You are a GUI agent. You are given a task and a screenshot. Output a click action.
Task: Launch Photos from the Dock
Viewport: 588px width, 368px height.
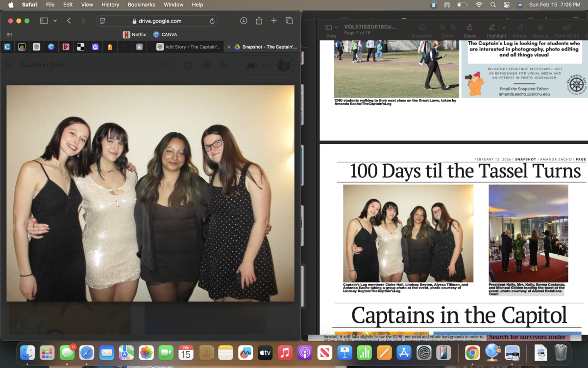(146, 352)
